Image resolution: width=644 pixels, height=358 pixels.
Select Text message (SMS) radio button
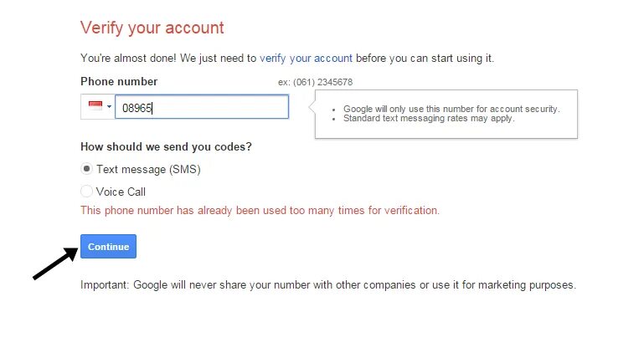coord(86,168)
